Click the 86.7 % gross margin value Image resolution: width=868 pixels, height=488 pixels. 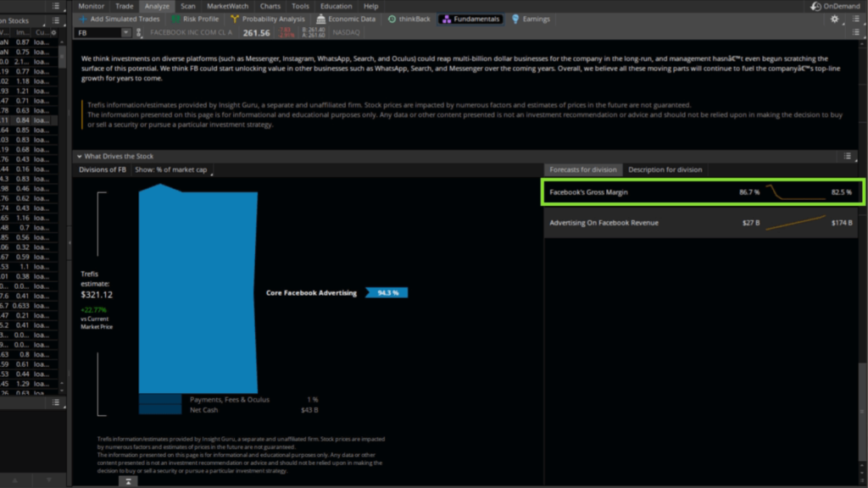coord(749,192)
